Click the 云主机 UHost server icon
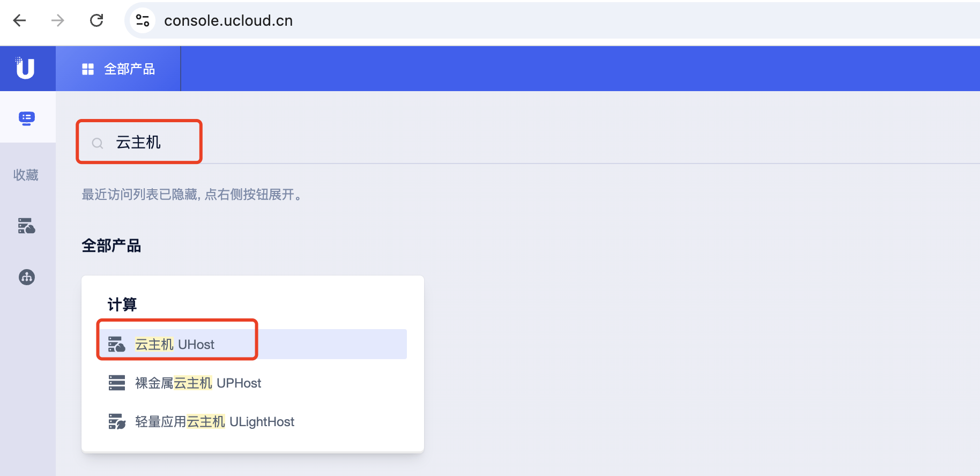 116,344
